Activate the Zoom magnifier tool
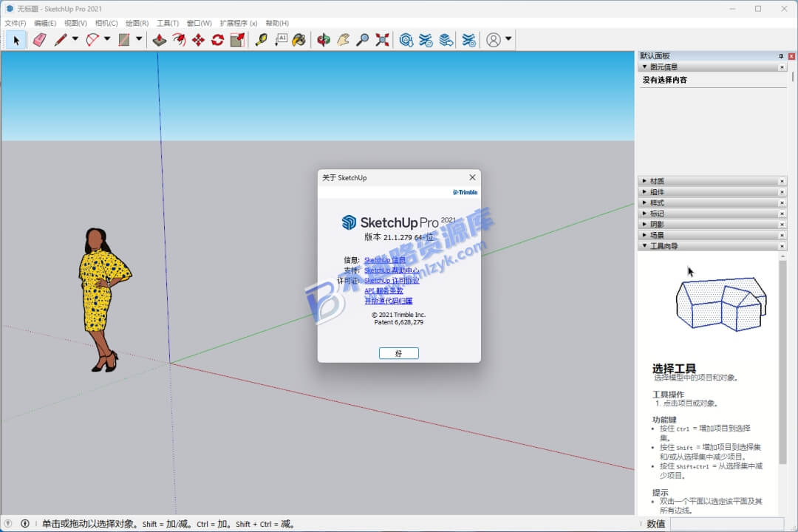798x532 pixels. 362,40
